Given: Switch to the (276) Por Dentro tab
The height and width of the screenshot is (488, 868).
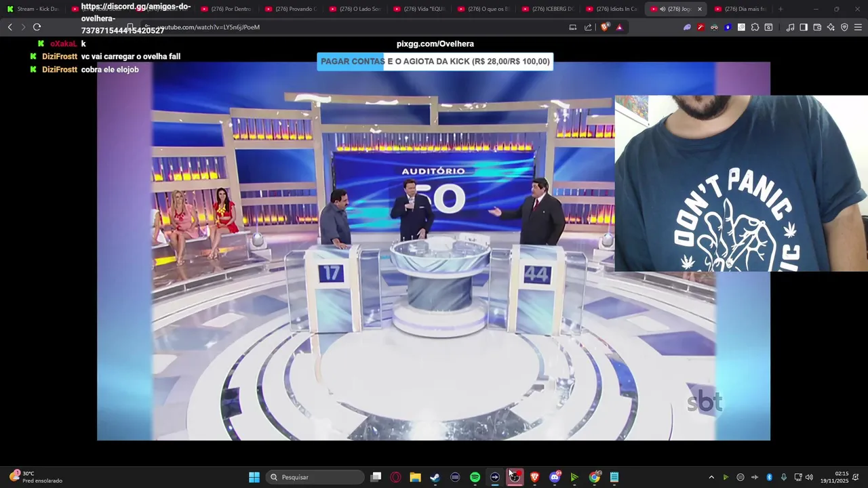Looking at the screenshot, I should pos(226,9).
